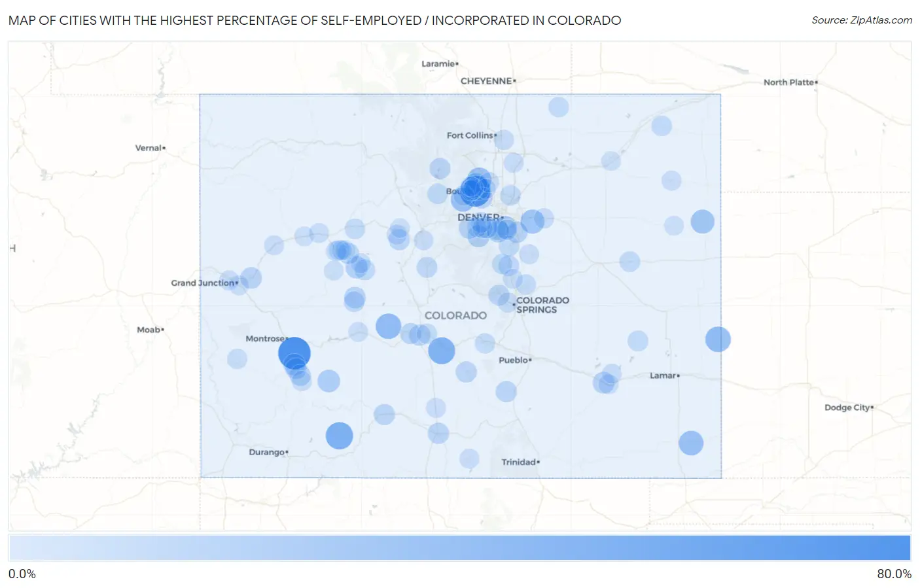
Task: Click the DENVER city label
Action: [480, 217]
